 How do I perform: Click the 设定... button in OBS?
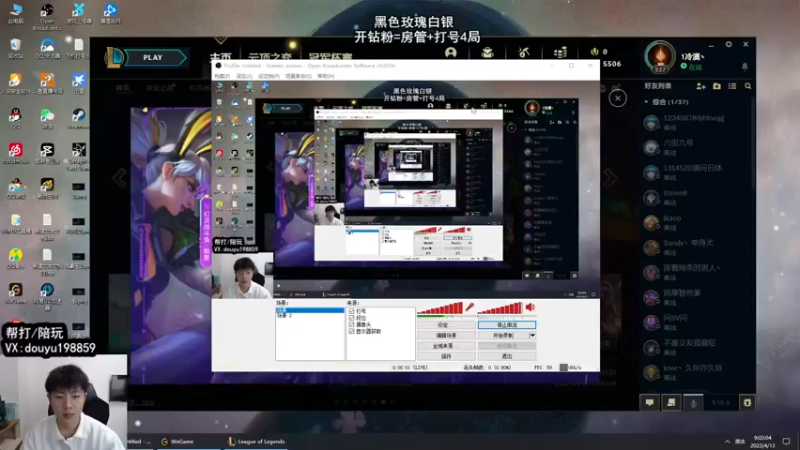pos(446,325)
